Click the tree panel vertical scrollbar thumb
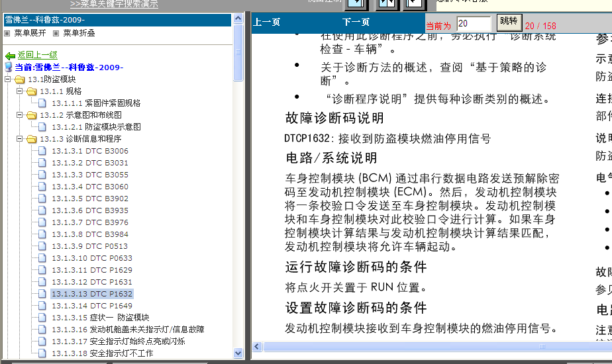Screen dimensions: 612x364 click(238, 52)
